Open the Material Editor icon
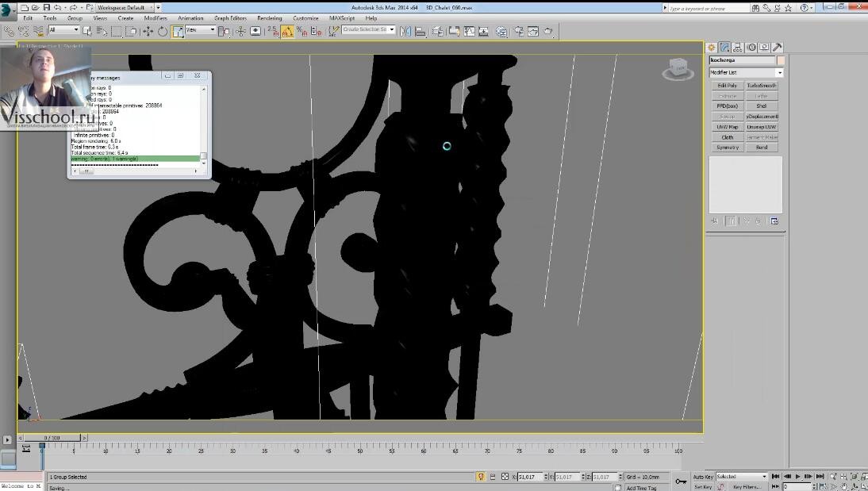The image size is (868, 491). click(501, 31)
